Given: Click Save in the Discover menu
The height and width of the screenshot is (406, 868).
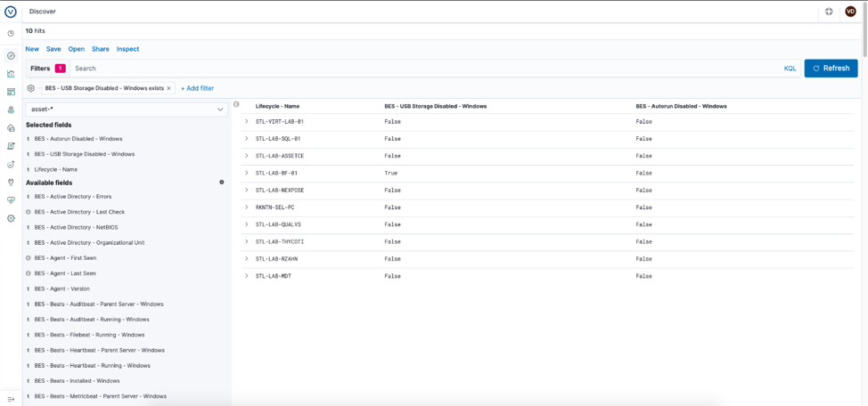Looking at the screenshot, I should click(53, 49).
